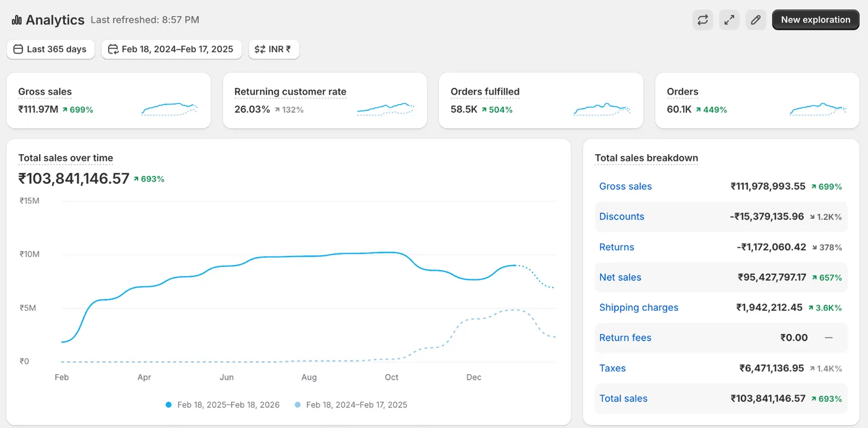The image size is (868, 428).
Task: Click the refresh data icon button
Action: pyautogui.click(x=702, y=20)
